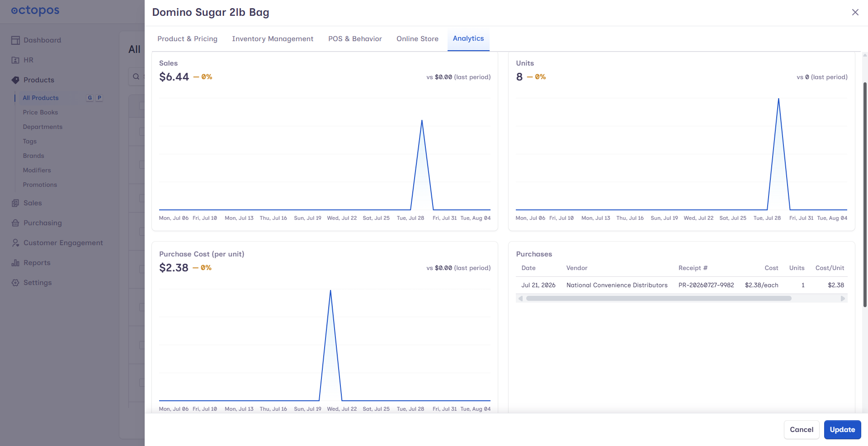Click National Convenience Distributors vendor cell

[617, 285]
